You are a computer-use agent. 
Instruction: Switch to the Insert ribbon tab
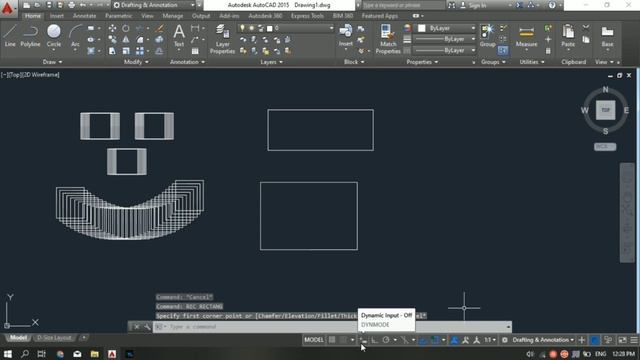pos(57,16)
